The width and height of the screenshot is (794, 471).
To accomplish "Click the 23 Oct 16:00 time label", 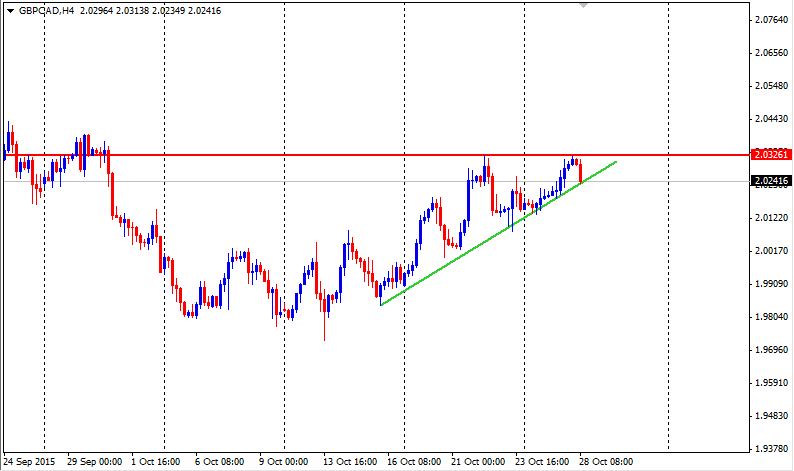I will (542, 462).
